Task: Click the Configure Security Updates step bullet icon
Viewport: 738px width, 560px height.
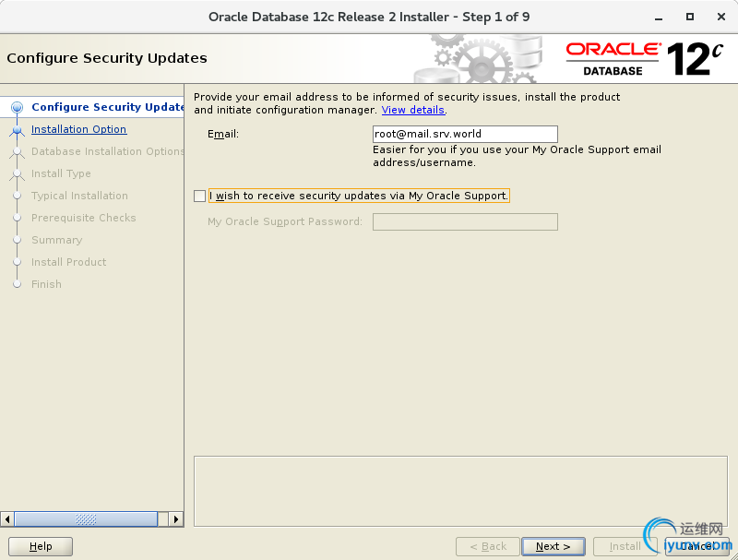Action: 17,107
